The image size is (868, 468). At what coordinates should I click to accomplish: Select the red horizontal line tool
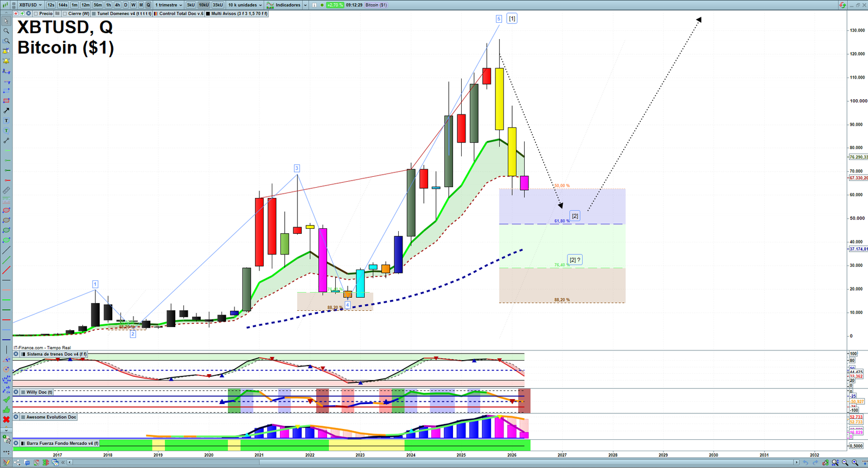click(6, 319)
